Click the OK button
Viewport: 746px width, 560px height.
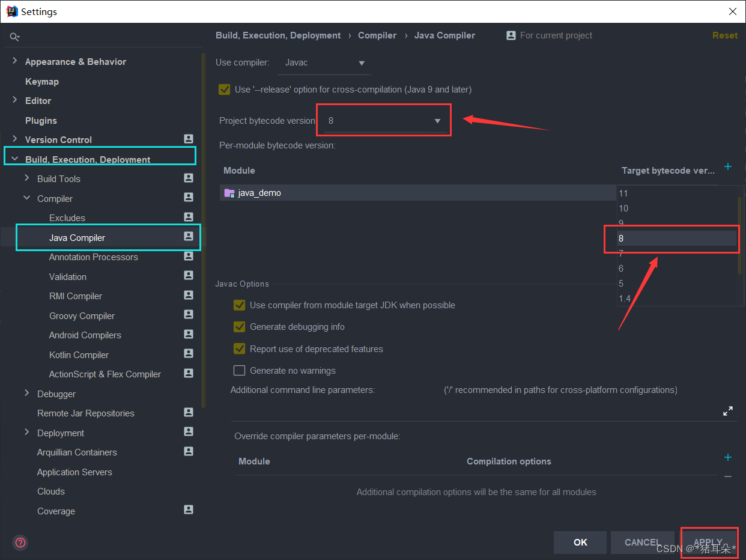(580, 543)
